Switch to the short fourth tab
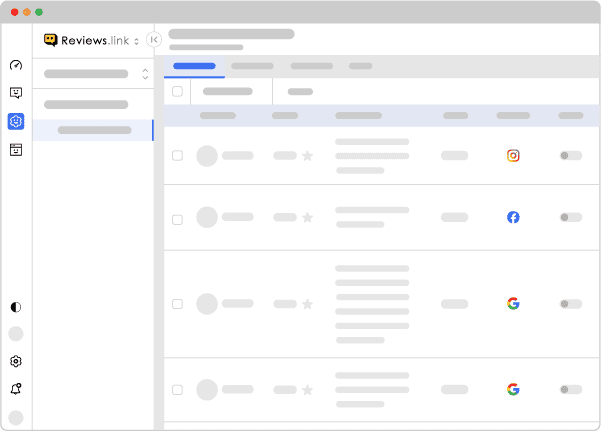This screenshot has width=601, height=431. click(360, 66)
